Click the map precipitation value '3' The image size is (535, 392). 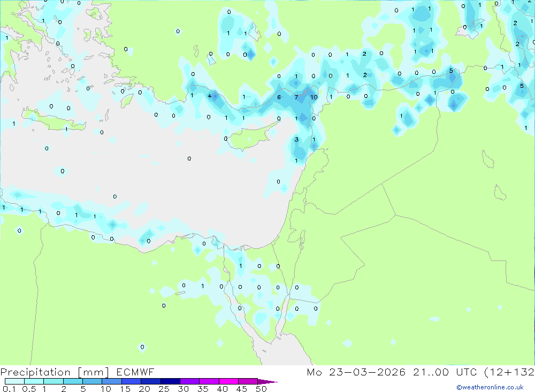coord(296,140)
